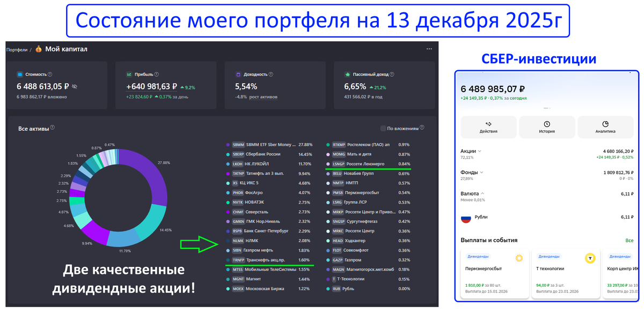Click the НоваБев Групп legend row

369,174
